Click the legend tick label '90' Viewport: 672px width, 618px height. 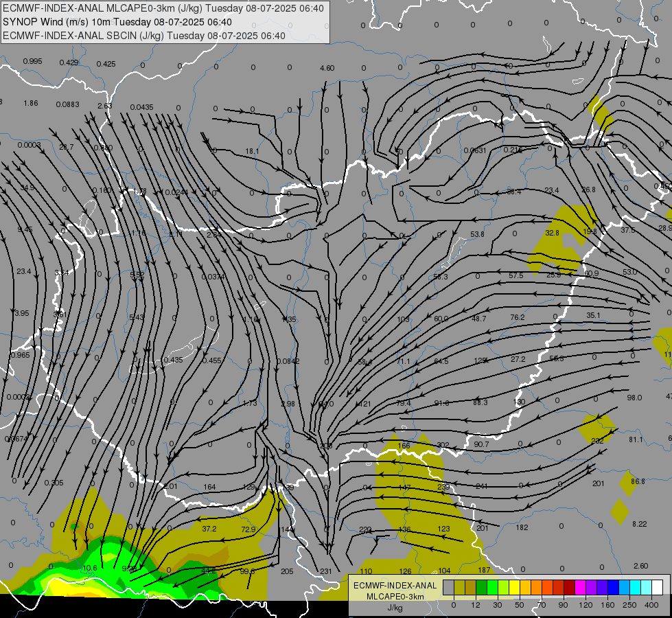pyautogui.click(x=563, y=605)
